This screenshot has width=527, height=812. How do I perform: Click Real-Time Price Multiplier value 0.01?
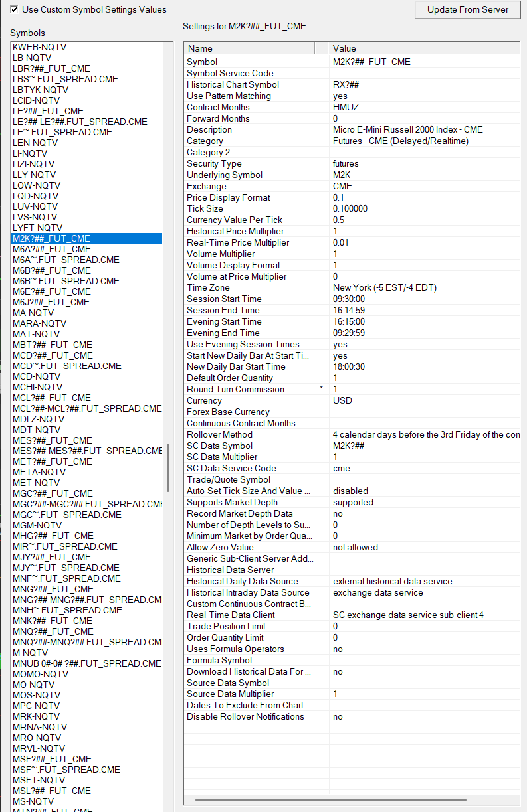click(341, 242)
